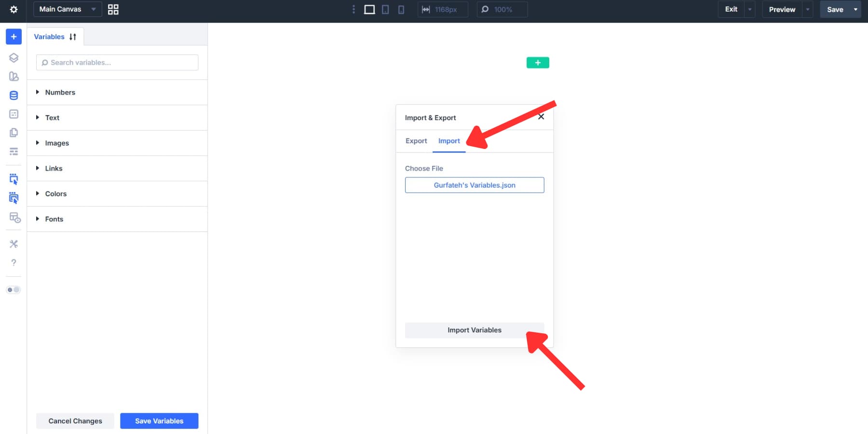The image size is (868, 434).
Task: Click the Import Variables button
Action: click(474, 330)
